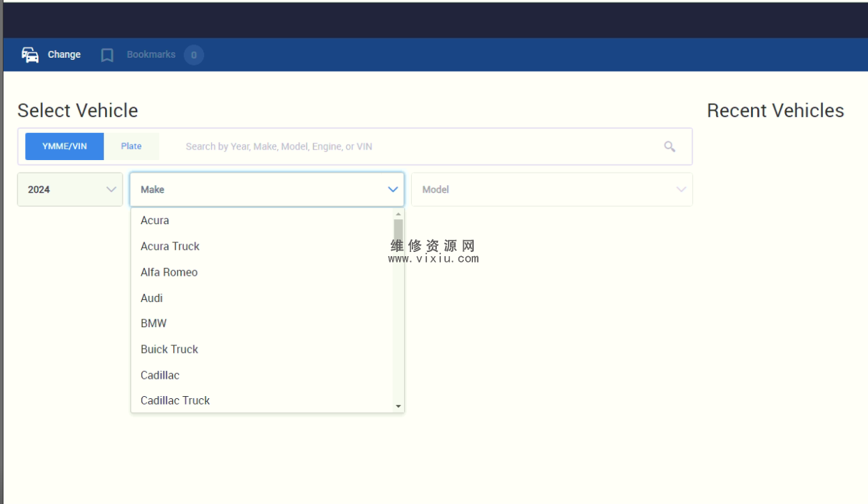Viewport: 868px width, 504px height.
Task: Click the make list scrollbar thumb
Action: click(x=398, y=230)
